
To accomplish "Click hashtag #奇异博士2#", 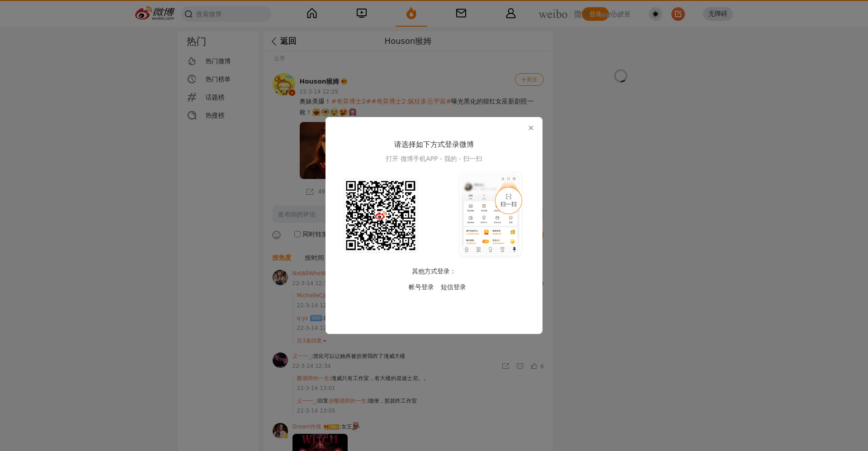I will (x=351, y=101).
